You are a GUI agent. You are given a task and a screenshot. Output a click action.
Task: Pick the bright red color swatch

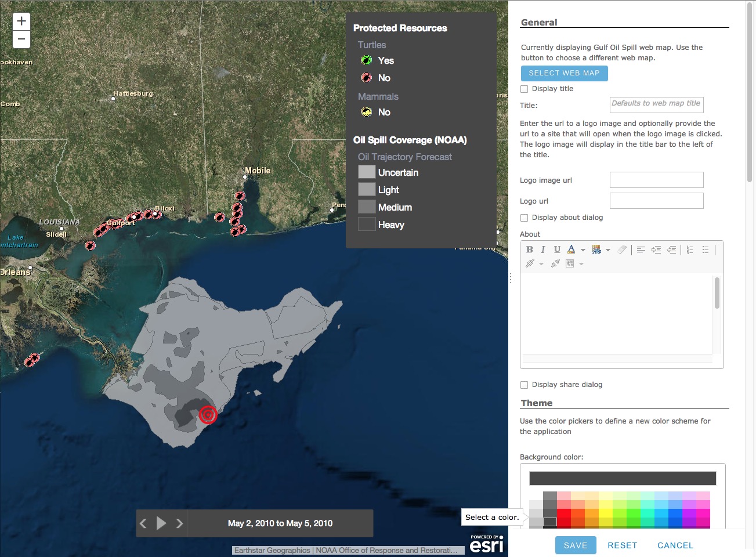coord(564,513)
